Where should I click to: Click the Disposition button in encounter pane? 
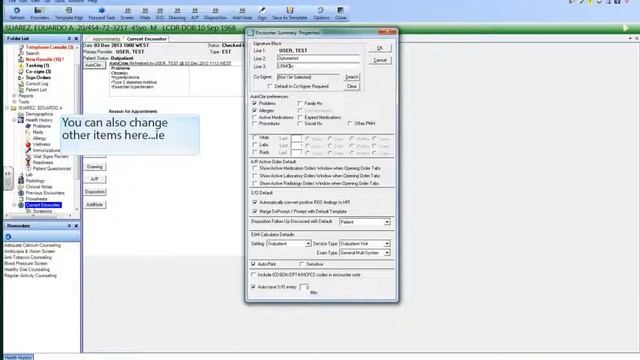(x=95, y=192)
